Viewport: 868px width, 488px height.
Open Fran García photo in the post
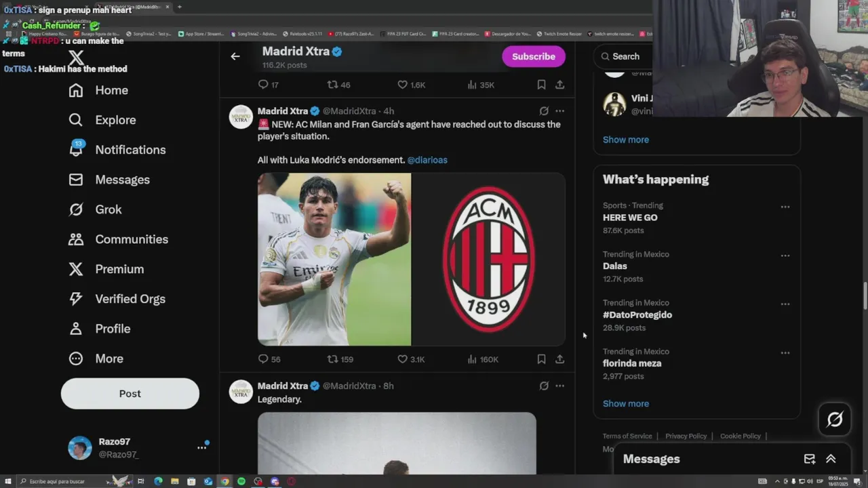point(334,260)
